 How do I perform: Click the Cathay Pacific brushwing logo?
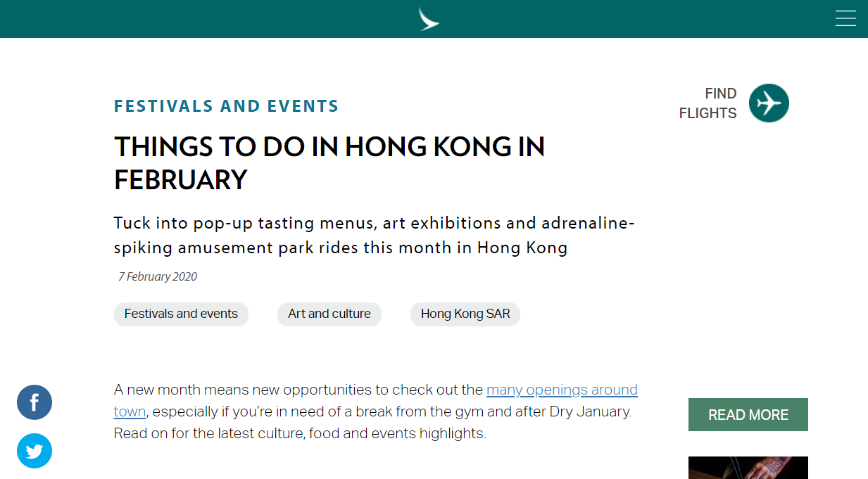429,19
